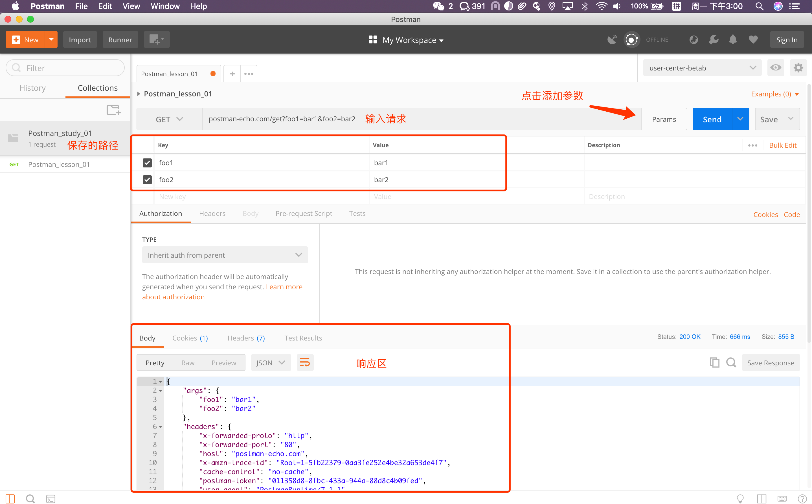Click in the Filter search field
812x504 pixels.
65,68
